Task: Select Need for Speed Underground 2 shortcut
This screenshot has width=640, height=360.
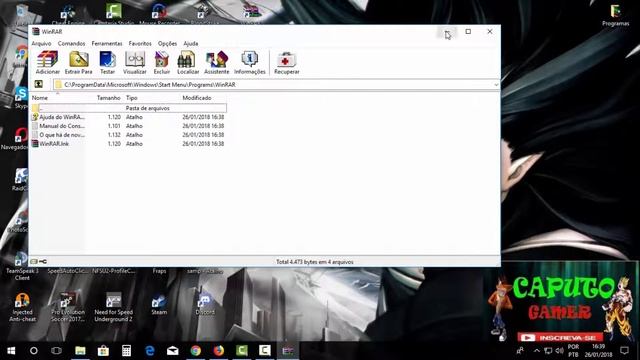Action: coord(113,307)
